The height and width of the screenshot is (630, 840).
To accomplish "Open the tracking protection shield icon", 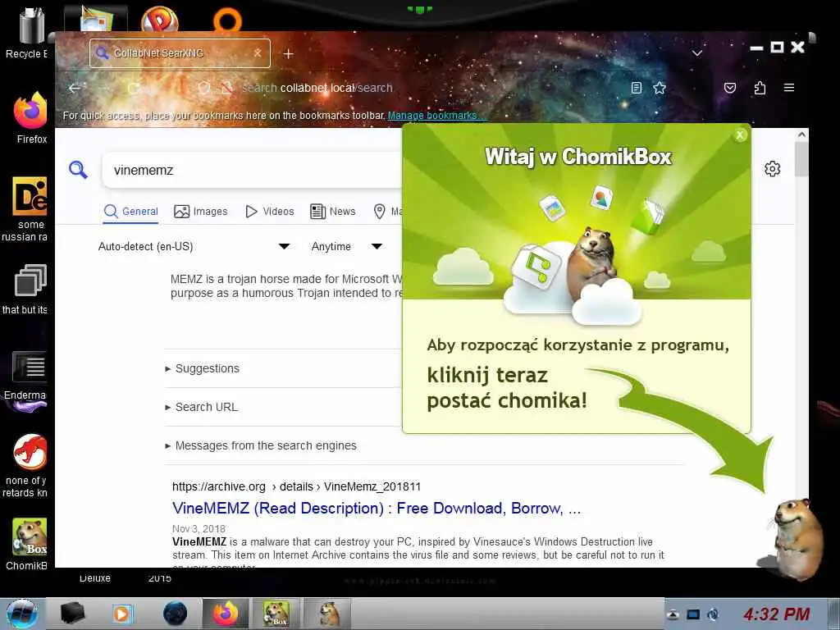I will tap(203, 88).
